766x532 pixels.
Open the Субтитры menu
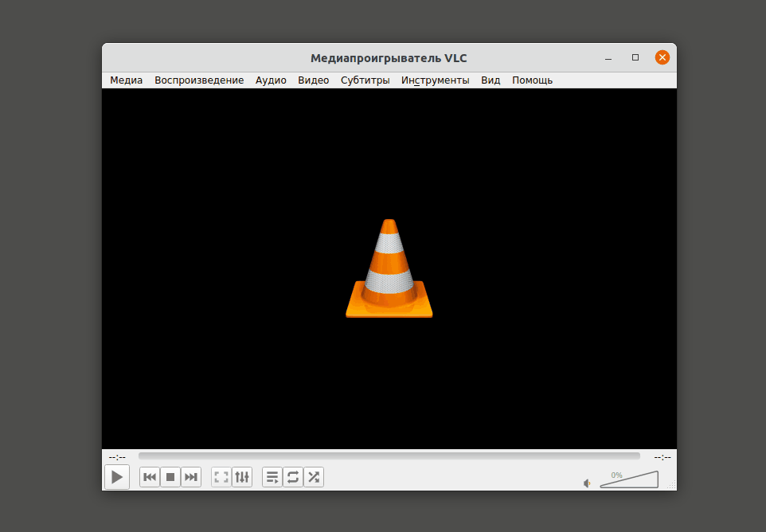tap(365, 80)
